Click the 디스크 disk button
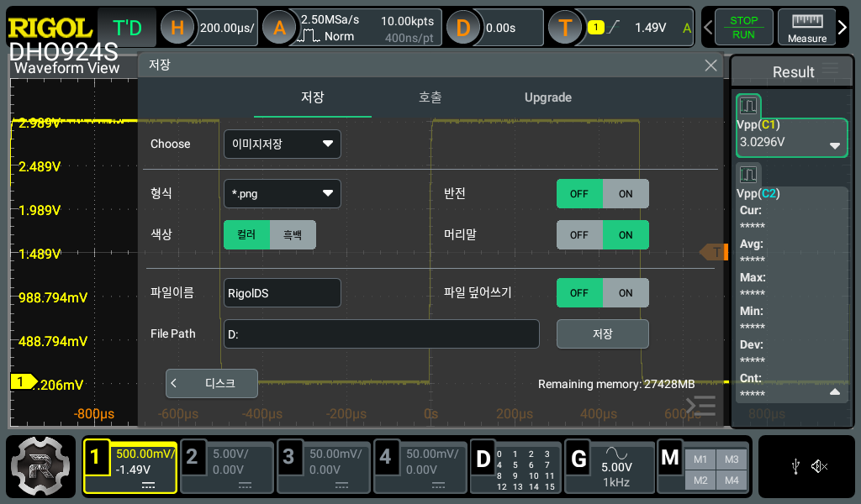 point(212,383)
